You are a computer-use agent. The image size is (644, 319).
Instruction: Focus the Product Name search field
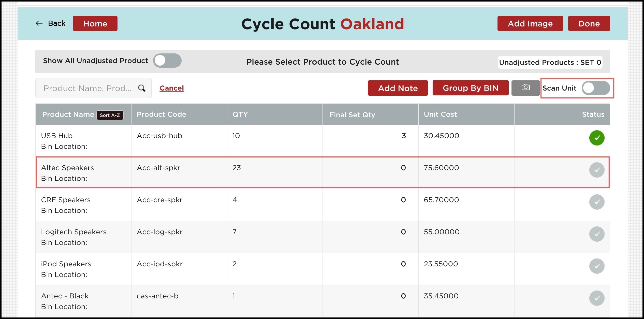(x=87, y=88)
